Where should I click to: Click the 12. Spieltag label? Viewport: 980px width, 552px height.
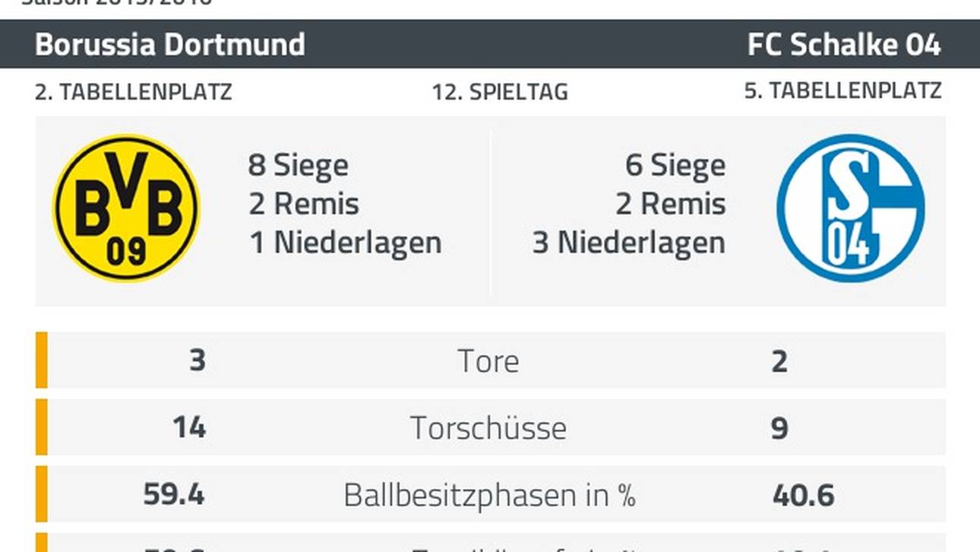coord(500,92)
